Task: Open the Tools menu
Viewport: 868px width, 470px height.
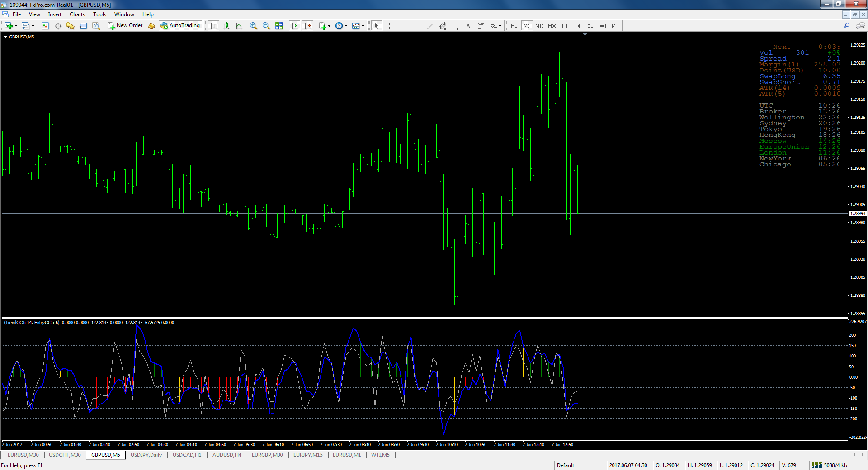Action: (99, 14)
